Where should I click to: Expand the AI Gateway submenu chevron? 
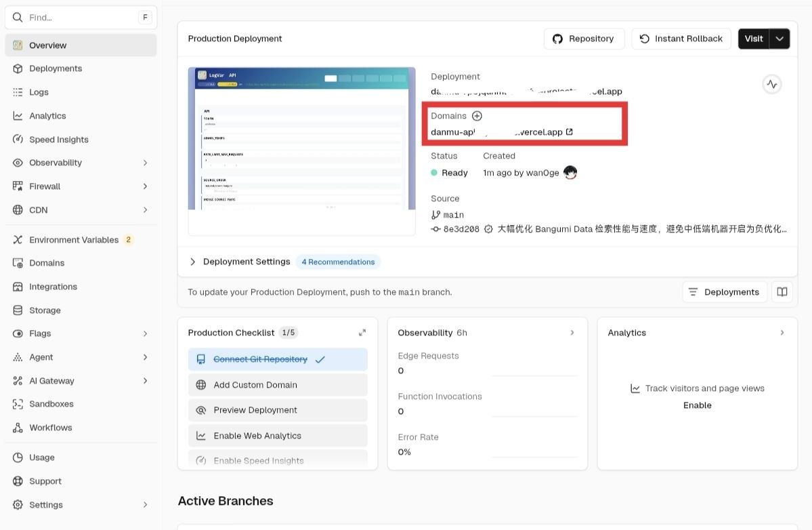coord(145,381)
